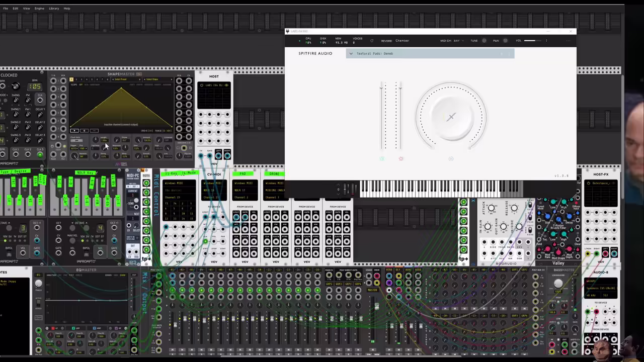Screen dimensions: 644x362
Task: Click (No device) row in 11-Key module
Action: click(179, 191)
